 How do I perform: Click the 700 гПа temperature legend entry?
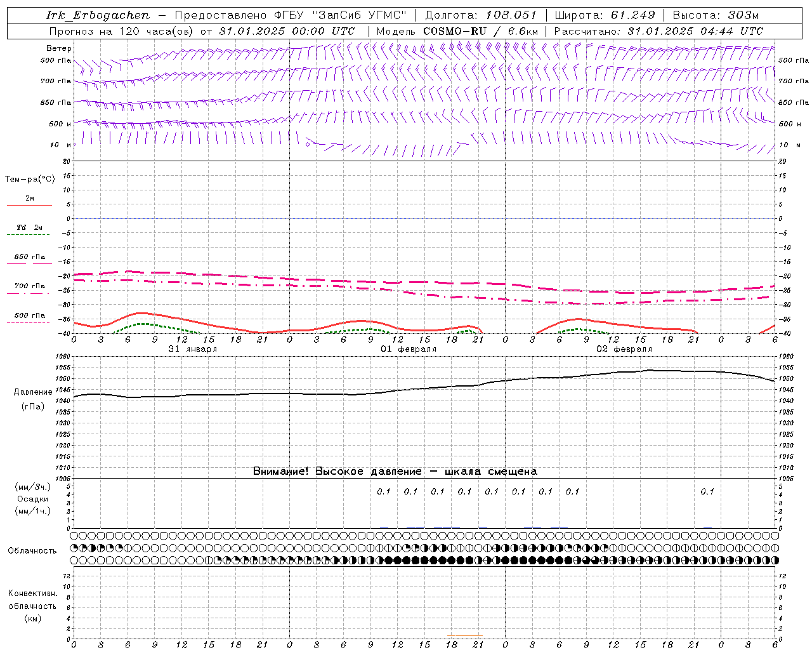click(x=29, y=286)
